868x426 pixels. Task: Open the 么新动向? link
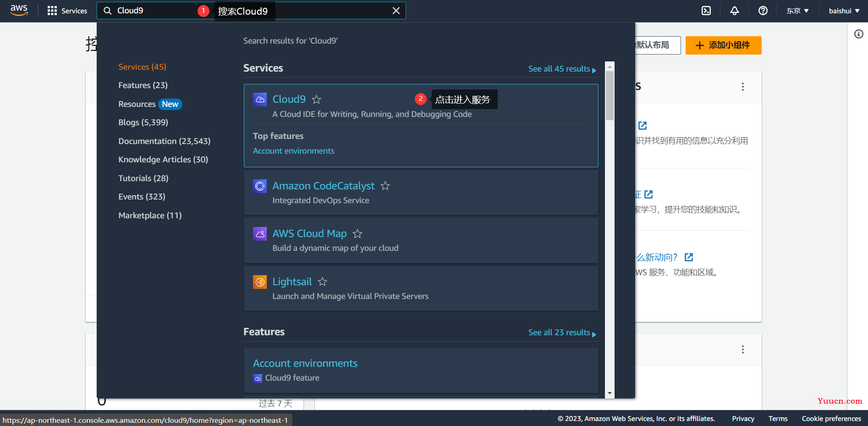(x=657, y=257)
